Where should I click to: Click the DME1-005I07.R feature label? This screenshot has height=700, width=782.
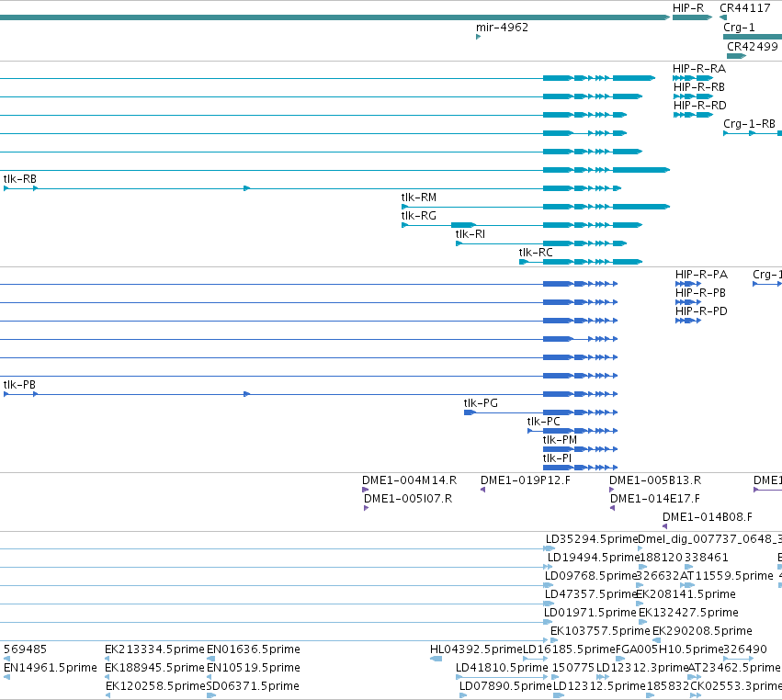[x=408, y=499]
